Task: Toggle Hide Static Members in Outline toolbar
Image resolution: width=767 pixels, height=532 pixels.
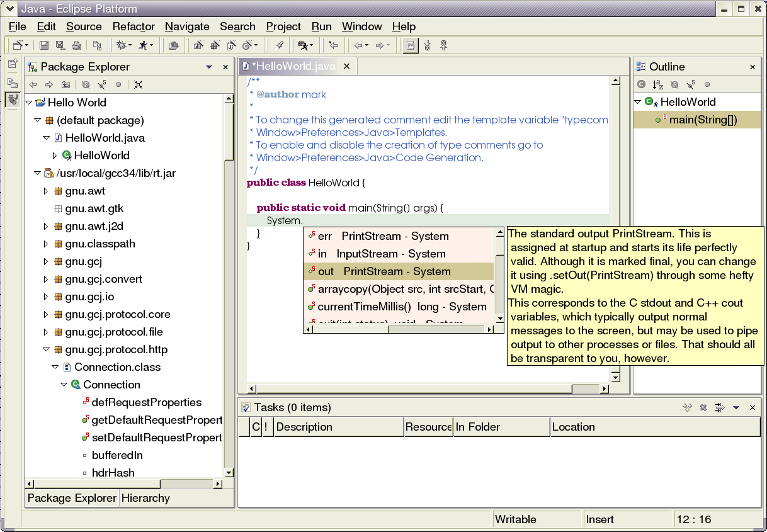Action: coord(691,84)
